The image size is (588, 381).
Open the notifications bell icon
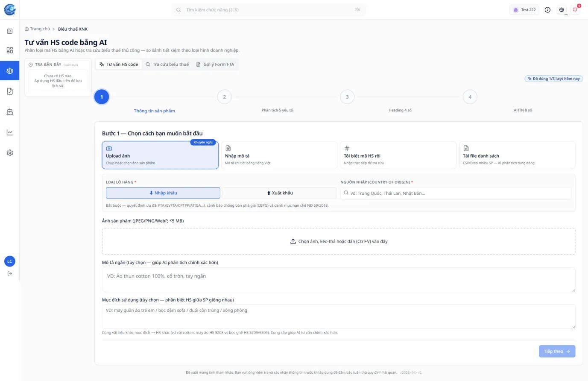tap(575, 10)
